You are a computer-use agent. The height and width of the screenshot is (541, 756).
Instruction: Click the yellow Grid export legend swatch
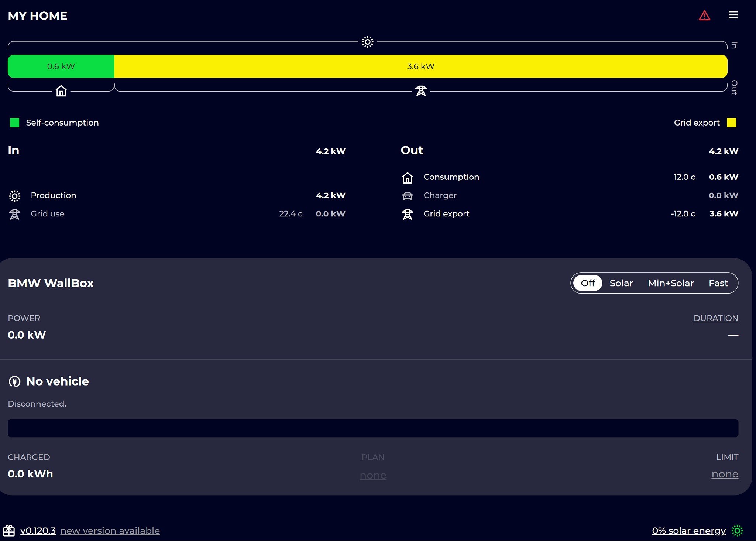click(731, 123)
